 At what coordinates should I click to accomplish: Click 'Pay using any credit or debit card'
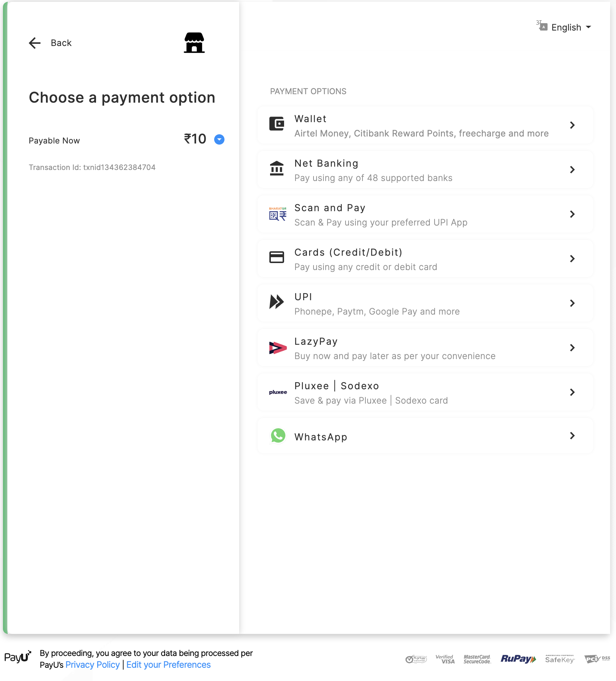coord(366,267)
